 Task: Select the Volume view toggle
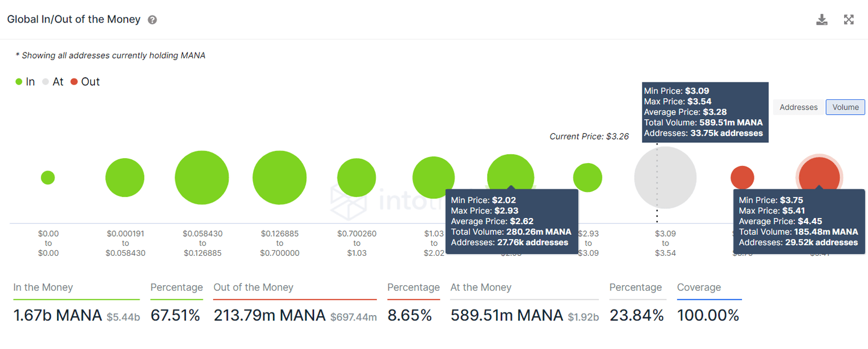click(845, 107)
